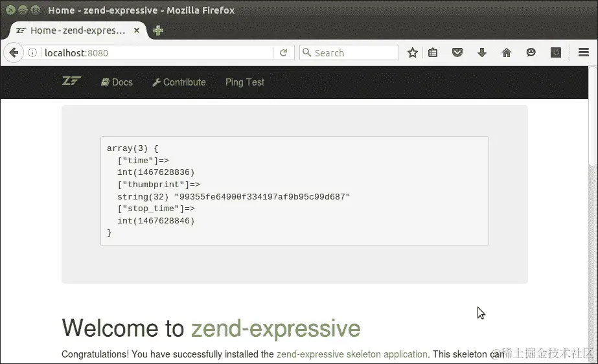598x364 pixels.
Task: Open the Firefox hamburger menu
Action: (x=584, y=52)
